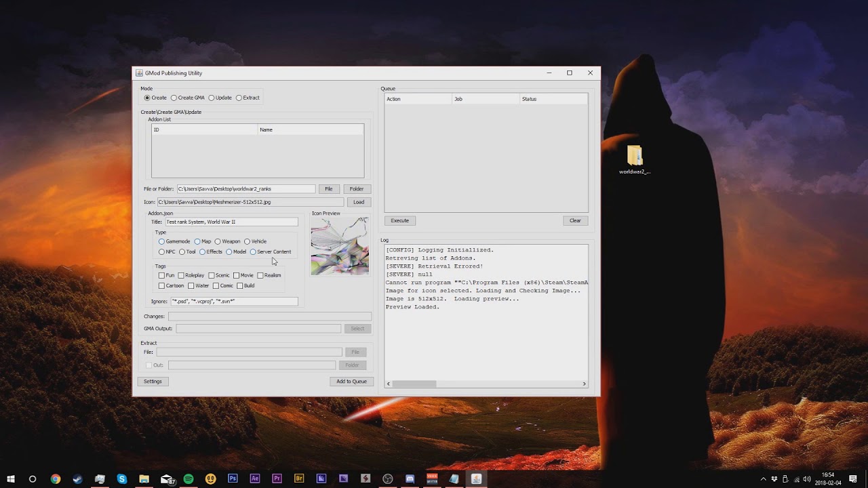The width and height of the screenshot is (868, 488).
Task: Open Google Chrome from the taskbar
Action: (56, 479)
